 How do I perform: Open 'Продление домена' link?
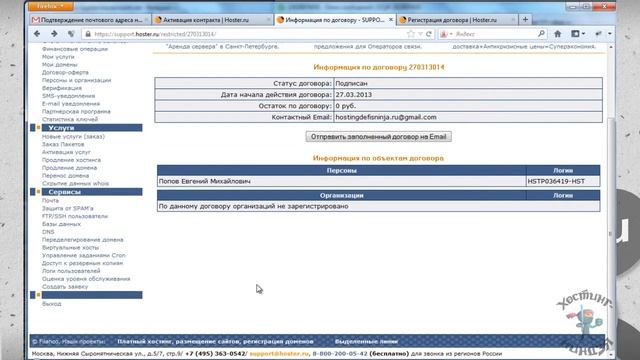69,168
